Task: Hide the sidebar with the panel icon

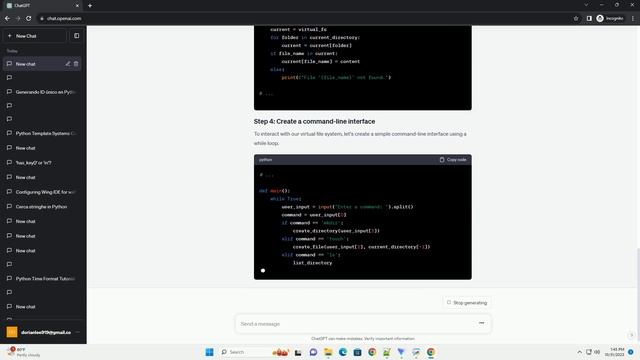Action: pyautogui.click(x=76, y=36)
